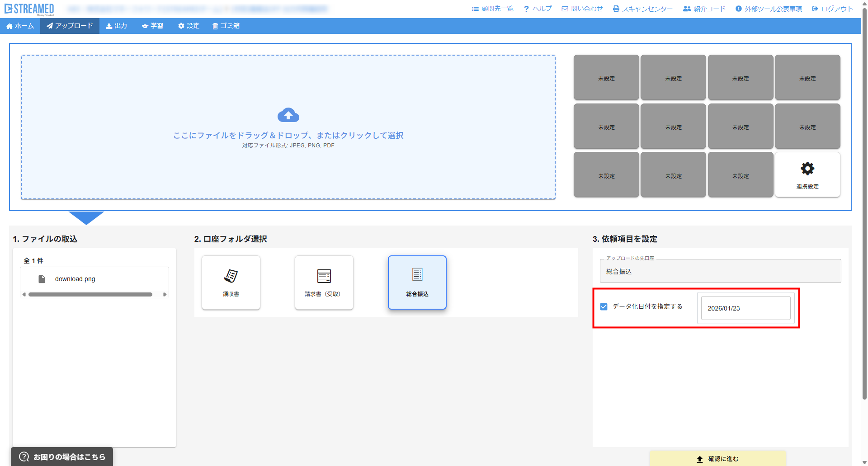Click the date field showing 2026/01/23

(x=745, y=308)
